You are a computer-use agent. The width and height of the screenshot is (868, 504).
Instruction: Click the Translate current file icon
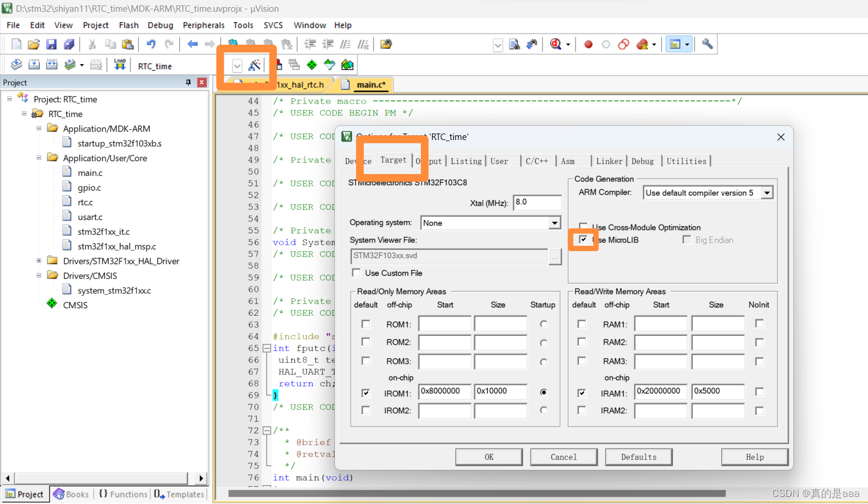click(16, 65)
